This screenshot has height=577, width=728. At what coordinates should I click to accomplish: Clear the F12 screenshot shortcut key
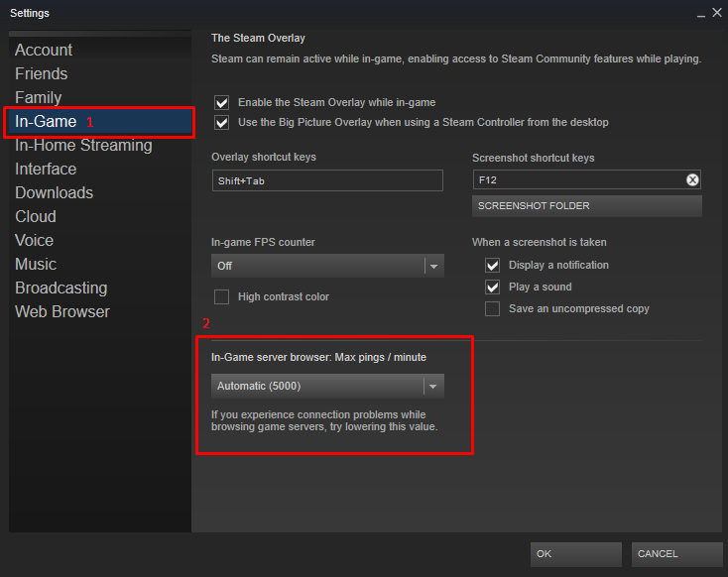pyautogui.click(x=692, y=179)
